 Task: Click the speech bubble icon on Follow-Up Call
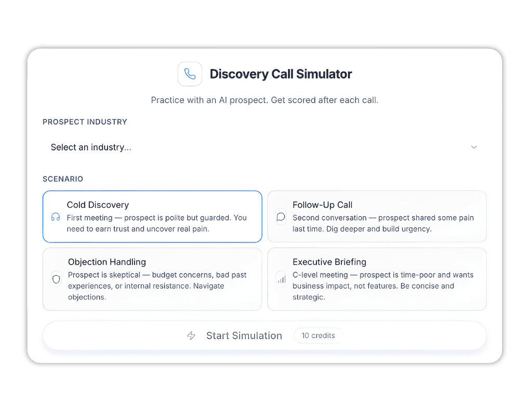[x=281, y=216]
